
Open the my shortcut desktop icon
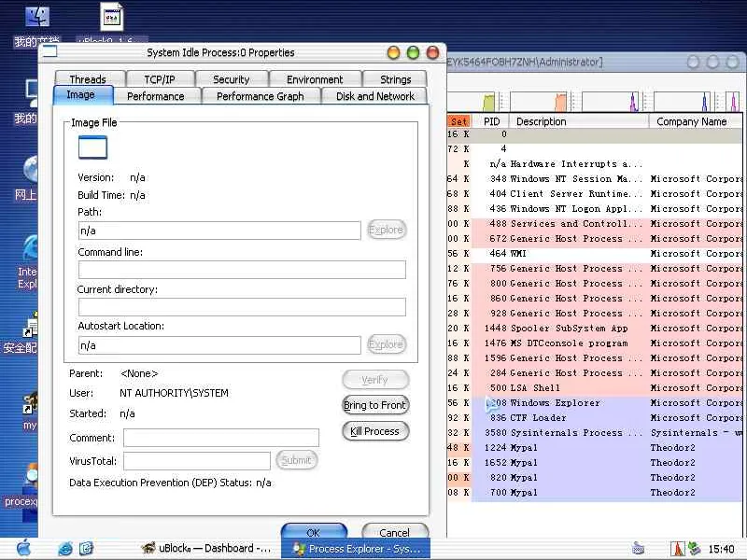pyautogui.click(x=30, y=411)
